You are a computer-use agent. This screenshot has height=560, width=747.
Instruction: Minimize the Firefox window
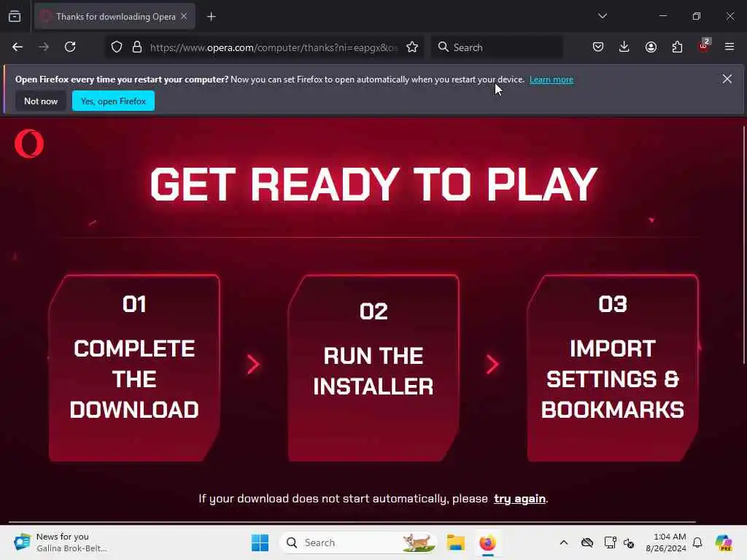662,16
